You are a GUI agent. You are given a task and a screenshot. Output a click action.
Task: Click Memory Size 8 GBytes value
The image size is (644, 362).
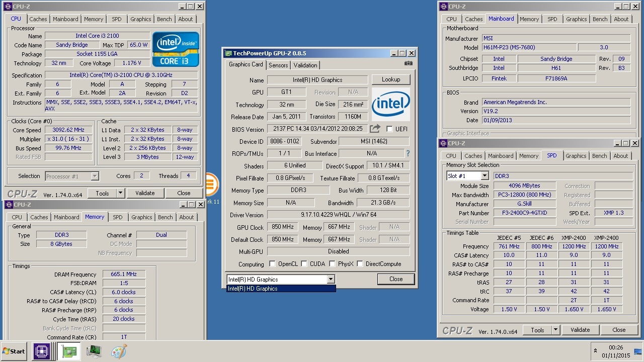[x=61, y=244]
